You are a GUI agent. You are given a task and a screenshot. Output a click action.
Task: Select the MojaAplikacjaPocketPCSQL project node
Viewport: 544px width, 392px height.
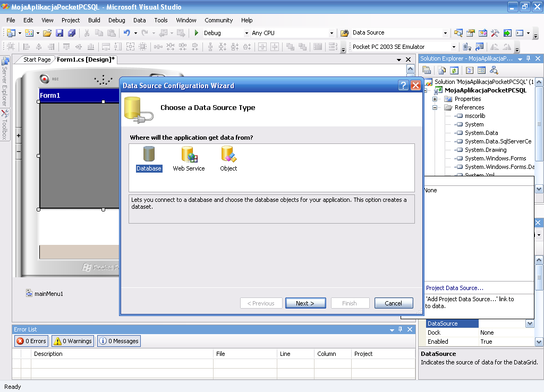486,90
